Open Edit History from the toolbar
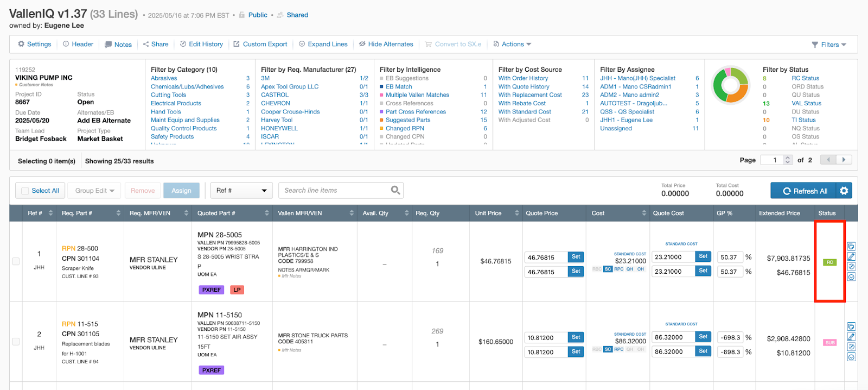This screenshot has height=390, width=868. point(201,44)
